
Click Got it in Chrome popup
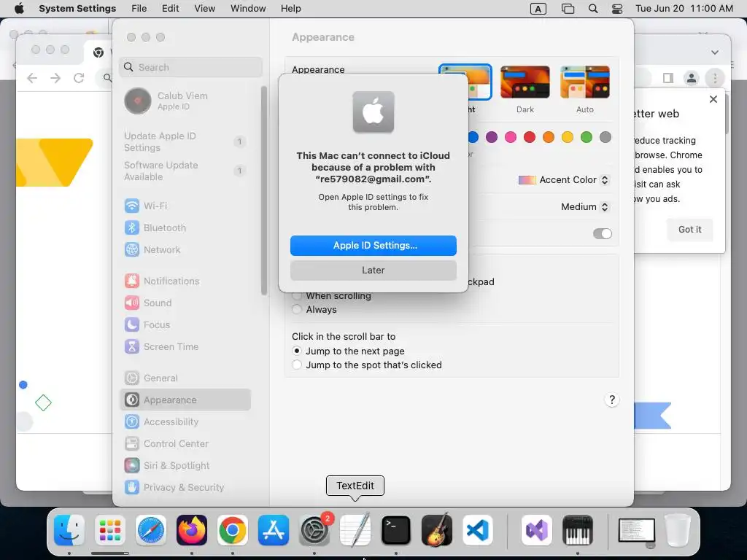tap(689, 230)
